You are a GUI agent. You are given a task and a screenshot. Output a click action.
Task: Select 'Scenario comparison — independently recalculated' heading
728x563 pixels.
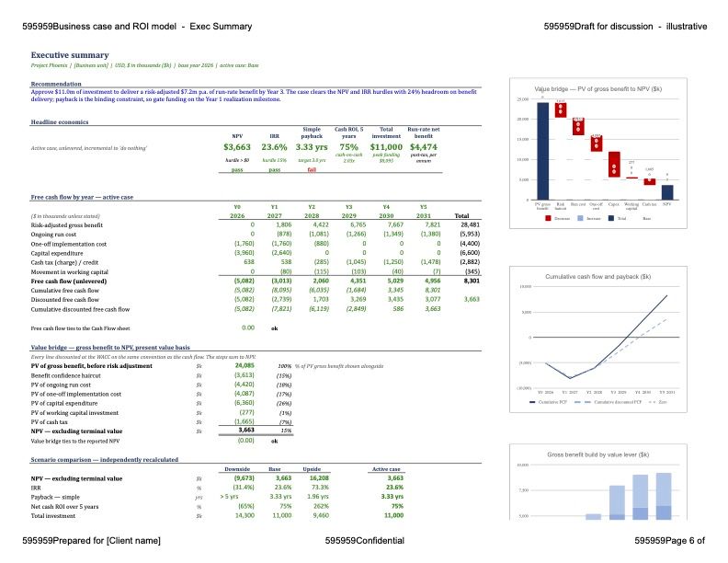click(105, 459)
